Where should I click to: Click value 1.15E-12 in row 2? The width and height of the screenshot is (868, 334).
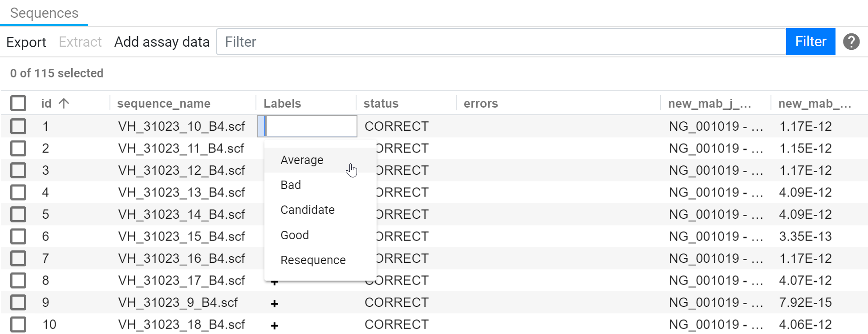805,148
